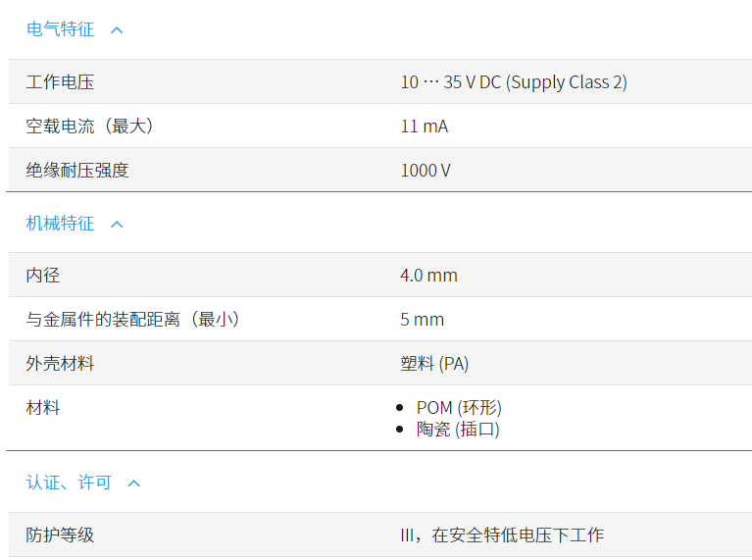Click the 认证、许可 section heading
This screenshot has height=560, width=752.
point(69,483)
